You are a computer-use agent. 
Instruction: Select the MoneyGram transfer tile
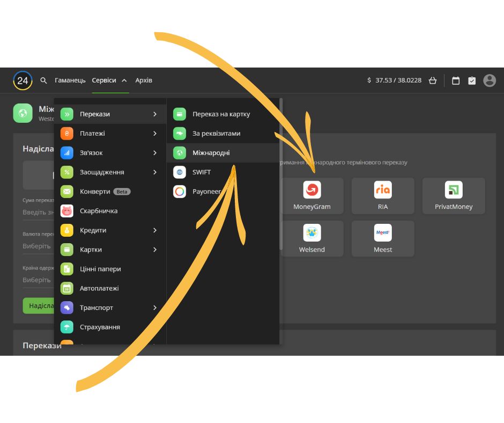coord(312,196)
